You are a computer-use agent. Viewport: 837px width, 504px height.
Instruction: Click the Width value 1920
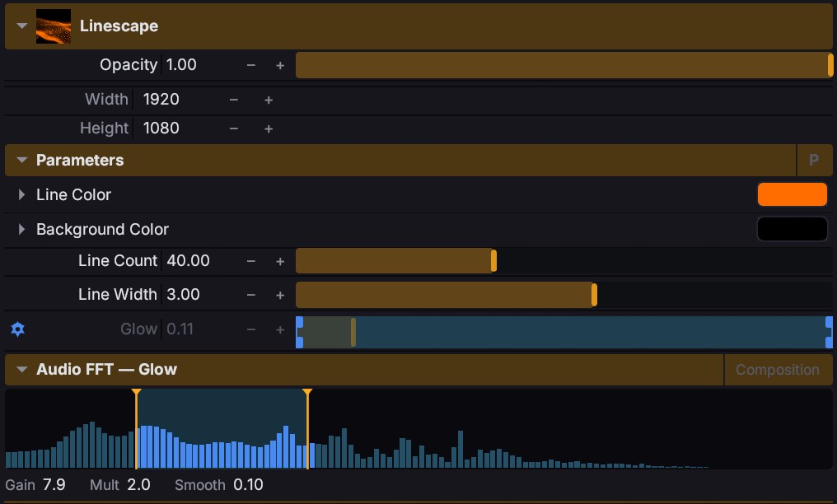pyautogui.click(x=161, y=99)
